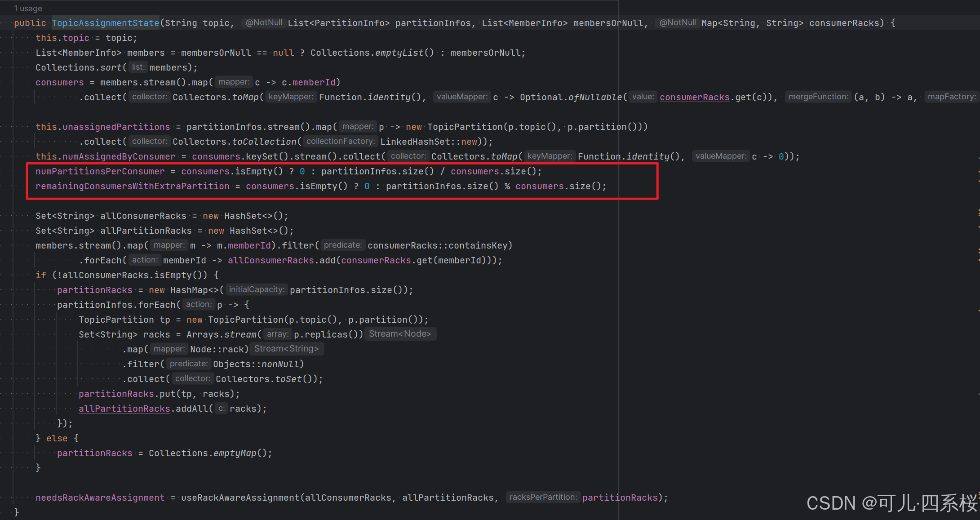
Task: Click the @NotNull hint before consumerRacks parameter
Action: [678, 22]
